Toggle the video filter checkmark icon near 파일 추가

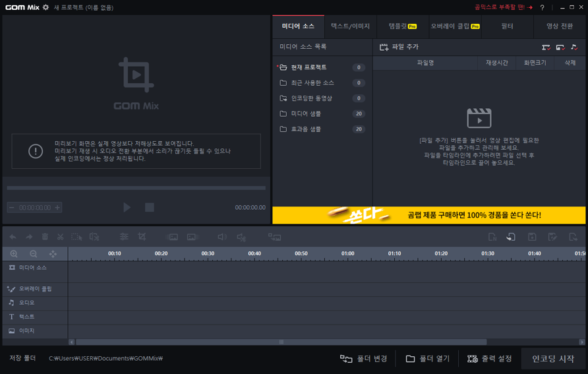click(546, 47)
